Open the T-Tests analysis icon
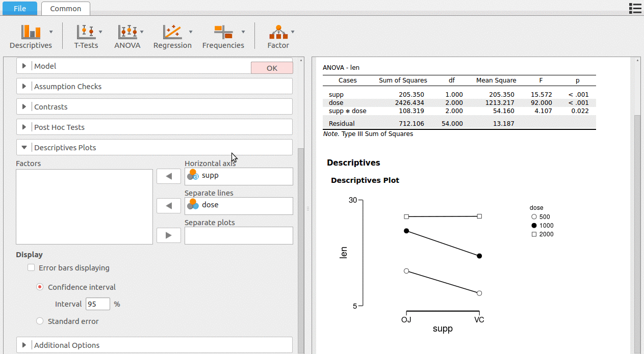The image size is (644, 354). click(x=86, y=32)
